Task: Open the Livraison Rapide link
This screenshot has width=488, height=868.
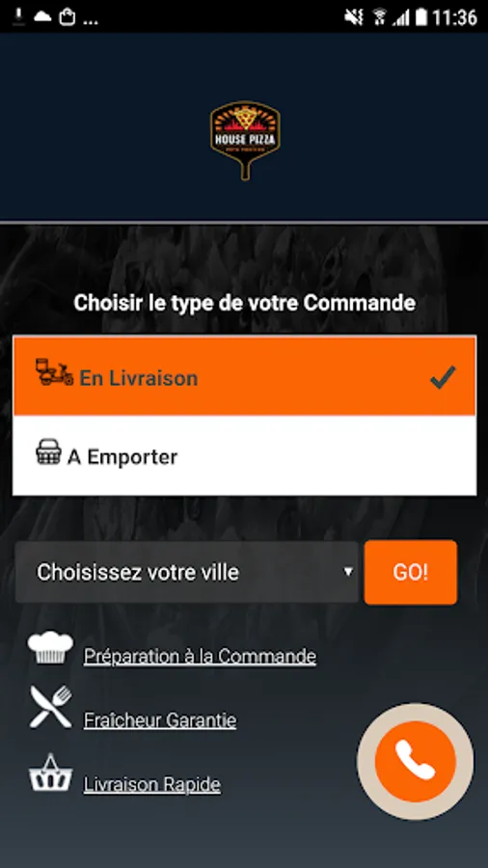Action: [152, 784]
